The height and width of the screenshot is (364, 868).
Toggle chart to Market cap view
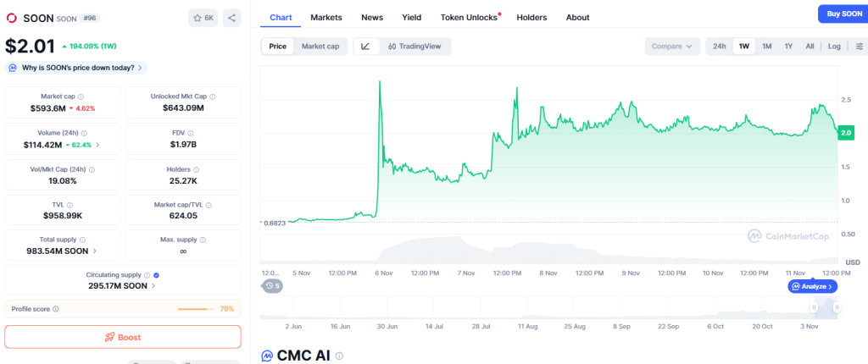click(320, 47)
